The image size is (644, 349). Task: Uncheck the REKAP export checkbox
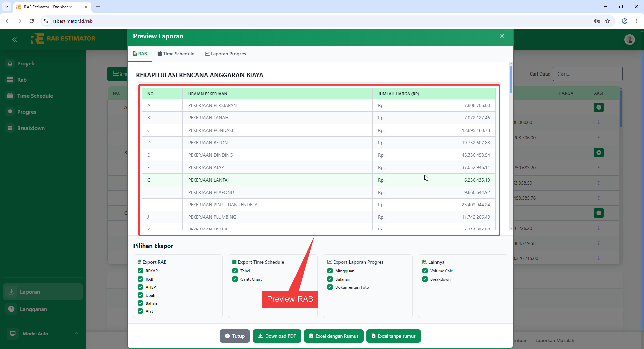(x=140, y=271)
